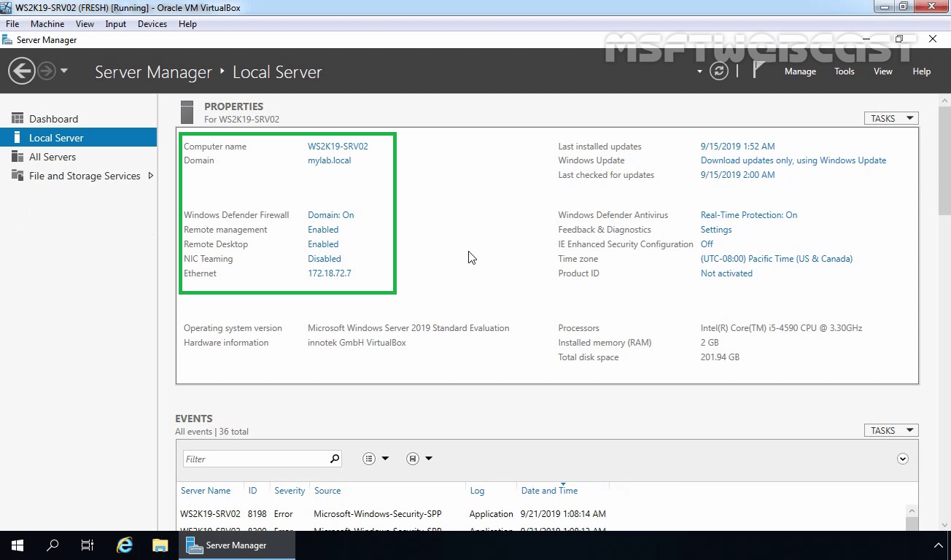Click the back navigation arrow

pyautogui.click(x=22, y=71)
